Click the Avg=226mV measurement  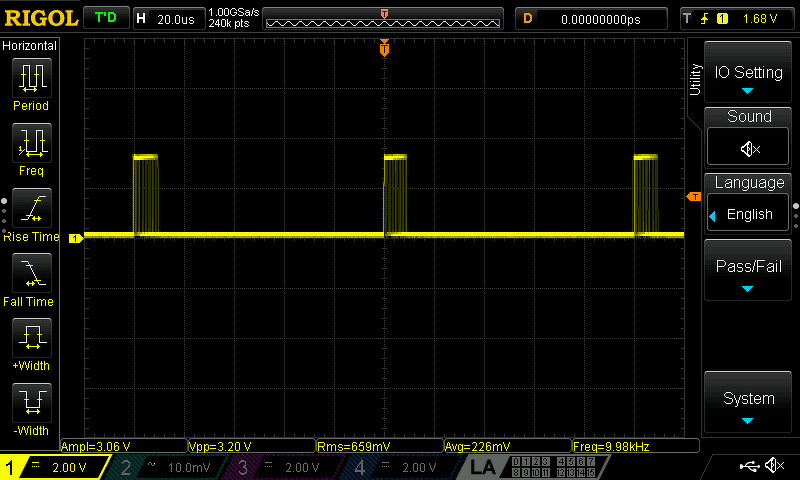point(508,446)
